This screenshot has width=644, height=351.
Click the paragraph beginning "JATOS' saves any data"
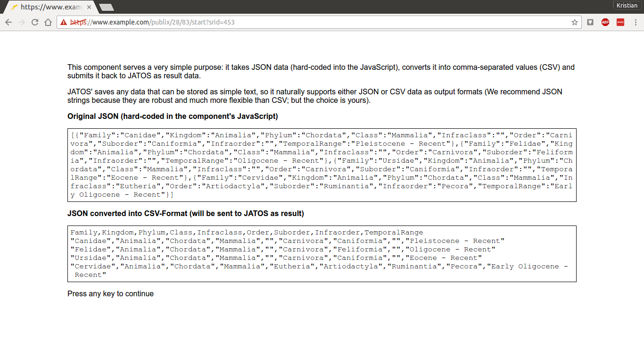(x=315, y=96)
